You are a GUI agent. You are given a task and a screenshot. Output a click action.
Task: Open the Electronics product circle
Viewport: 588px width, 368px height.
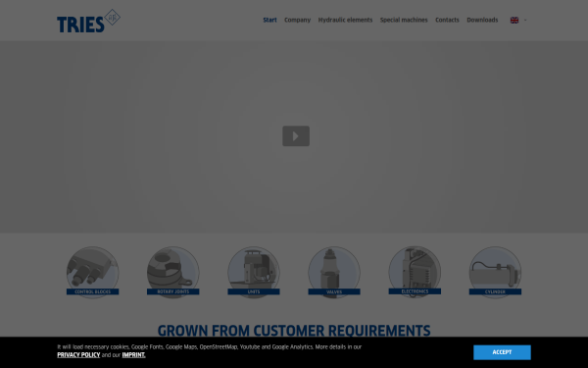[415, 272]
